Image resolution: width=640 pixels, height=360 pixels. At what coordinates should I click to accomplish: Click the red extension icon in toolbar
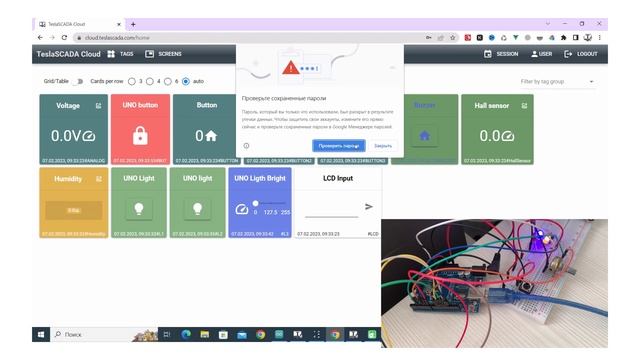[x=468, y=38]
